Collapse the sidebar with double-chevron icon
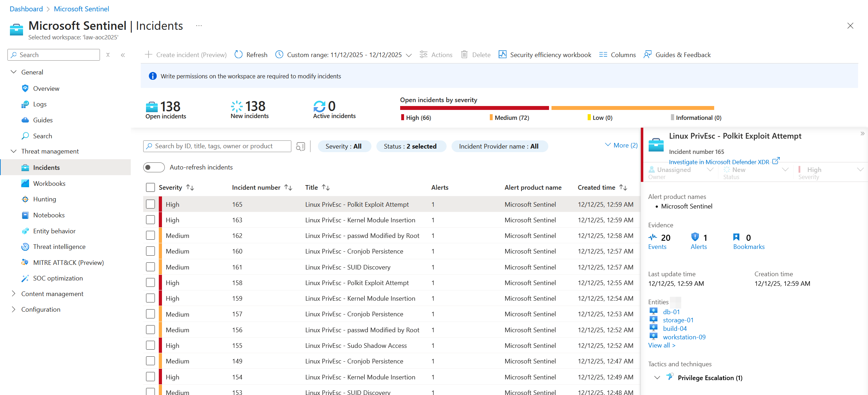Image resolution: width=868 pixels, height=395 pixels. click(123, 55)
